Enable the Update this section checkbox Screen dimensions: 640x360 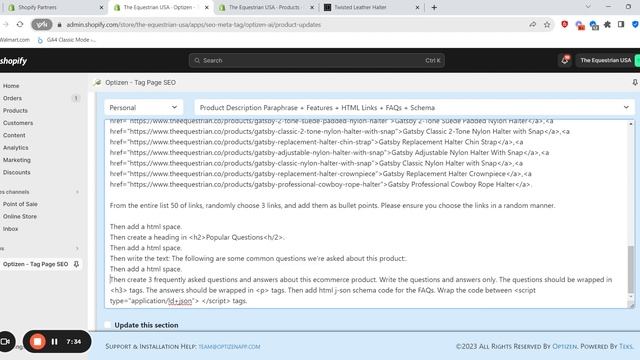click(107, 325)
